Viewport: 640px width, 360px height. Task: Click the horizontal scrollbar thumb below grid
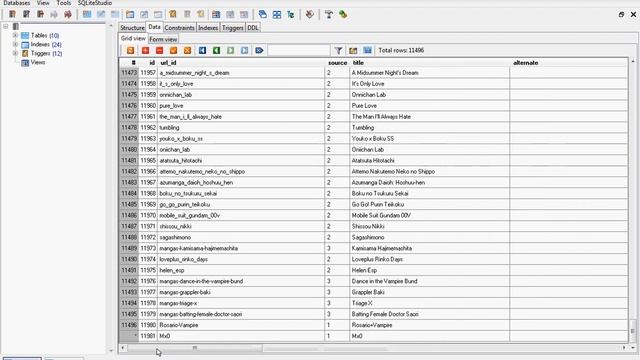click(195, 348)
